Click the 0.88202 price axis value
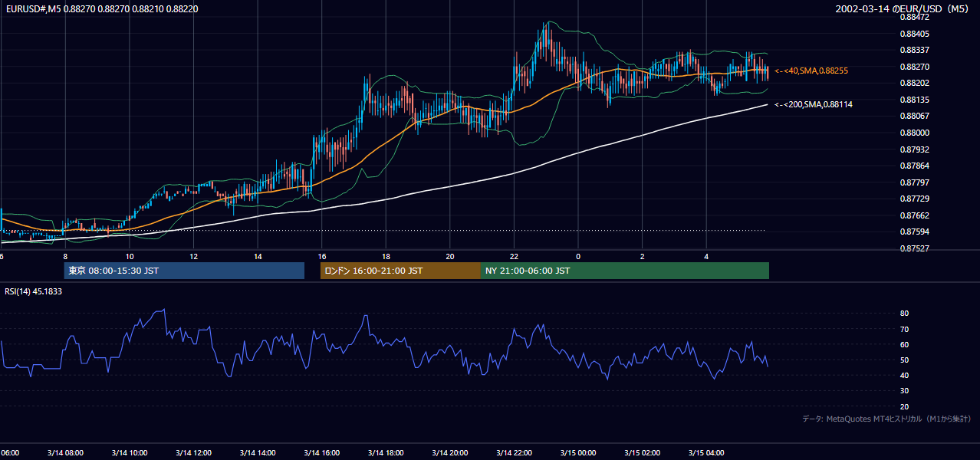The height and width of the screenshot is (460, 980). tap(914, 83)
